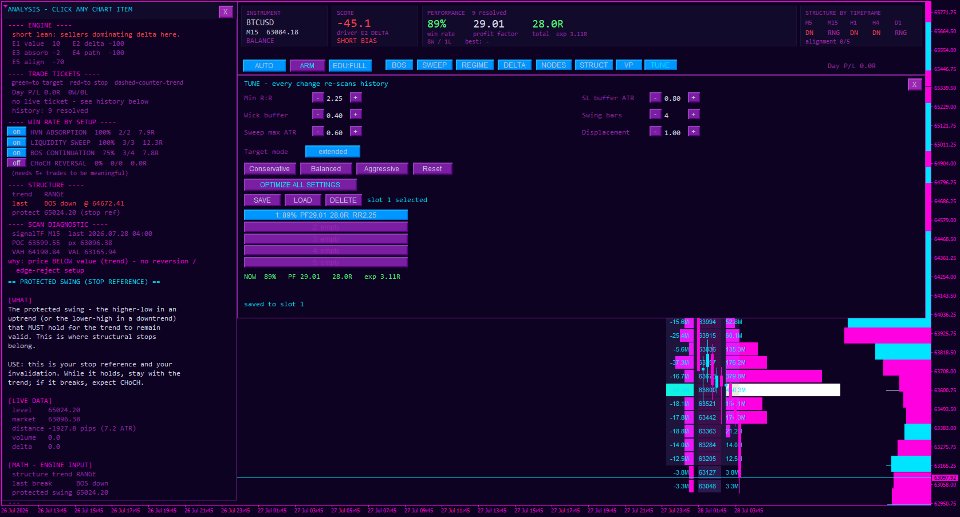Save current tune settings to slot
The image size is (960, 517).
tap(262, 200)
